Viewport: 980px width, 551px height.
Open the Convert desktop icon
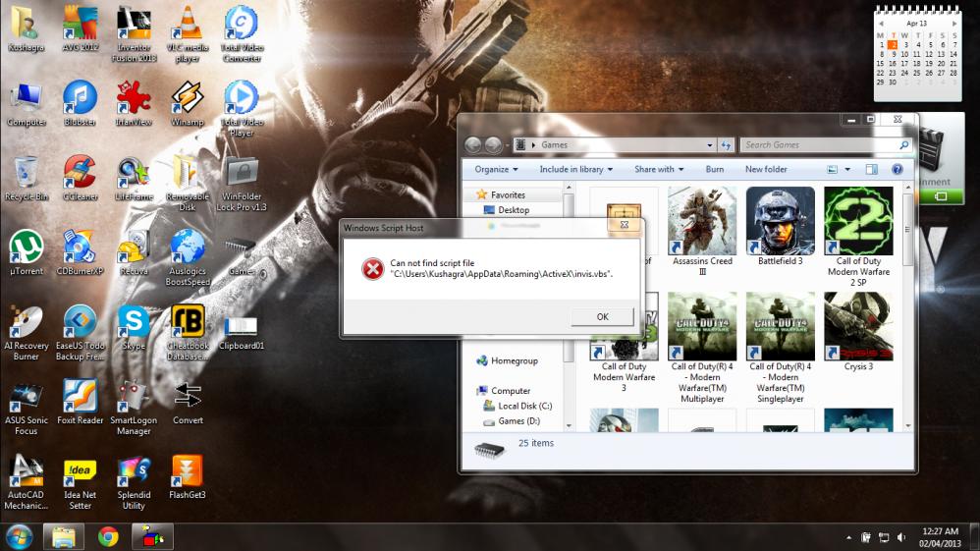click(x=188, y=402)
